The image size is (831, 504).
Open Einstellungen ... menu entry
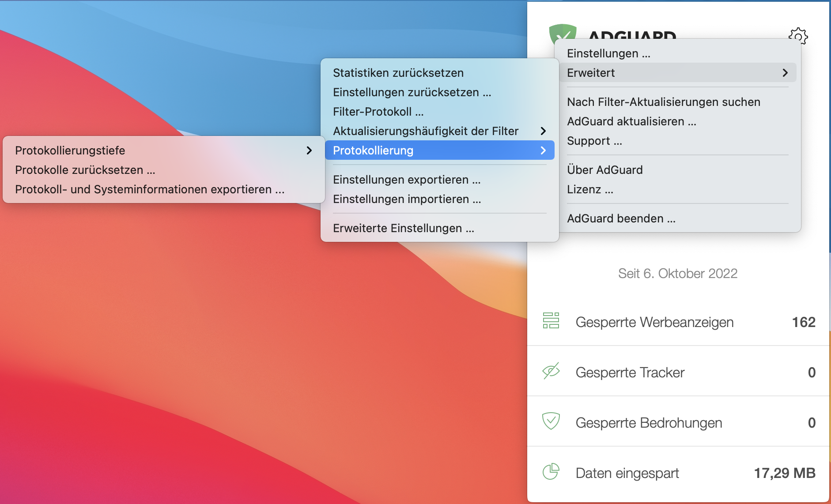(678, 53)
